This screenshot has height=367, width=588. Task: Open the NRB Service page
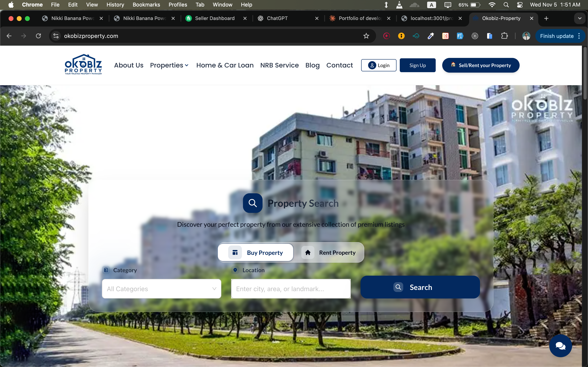280,65
